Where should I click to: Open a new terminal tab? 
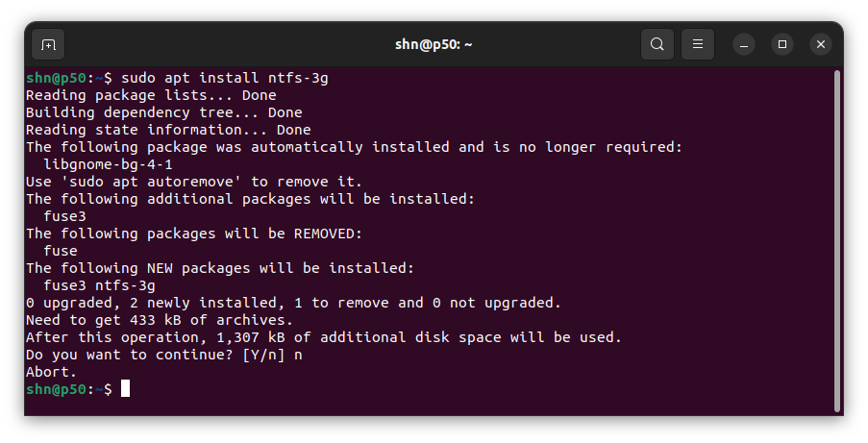pyautogui.click(x=49, y=44)
